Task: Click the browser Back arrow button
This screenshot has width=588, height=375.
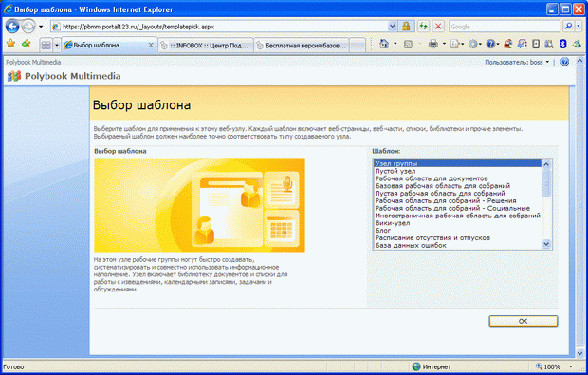Action: (x=12, y=27)
